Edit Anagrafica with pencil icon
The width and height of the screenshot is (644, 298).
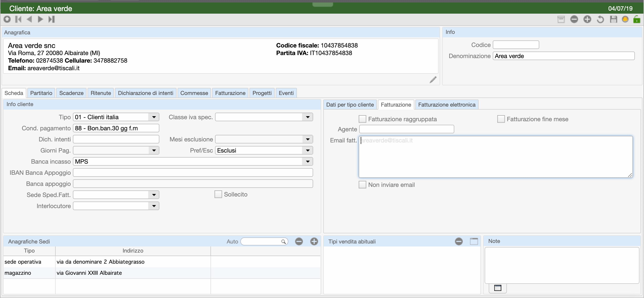point(433,80)
